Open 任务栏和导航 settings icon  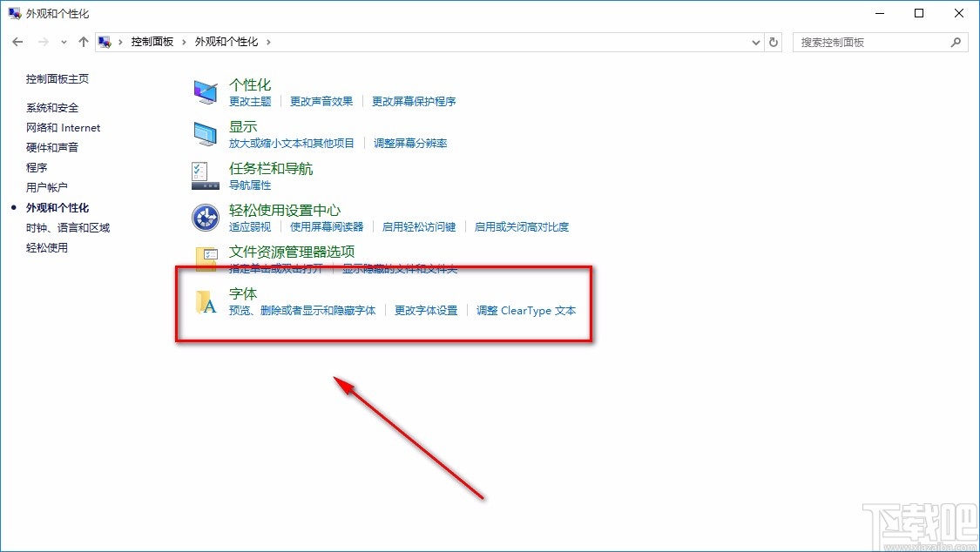tap(205, 174)
